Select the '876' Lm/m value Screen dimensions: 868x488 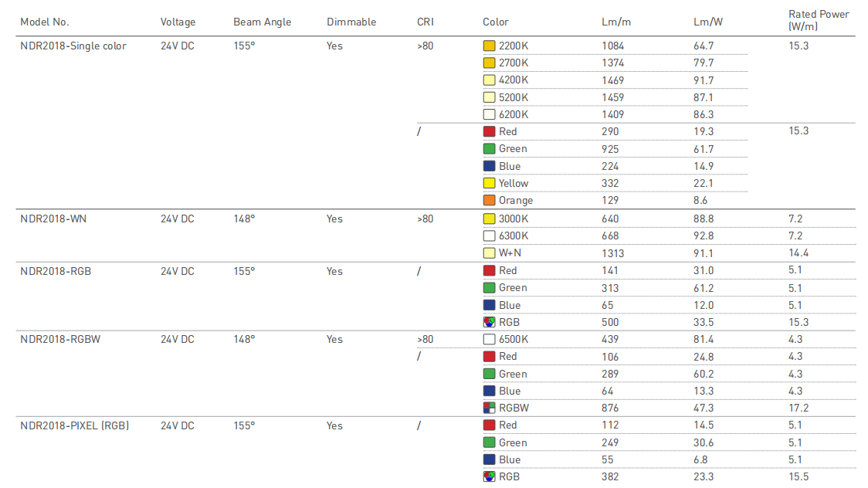(610, 408)
